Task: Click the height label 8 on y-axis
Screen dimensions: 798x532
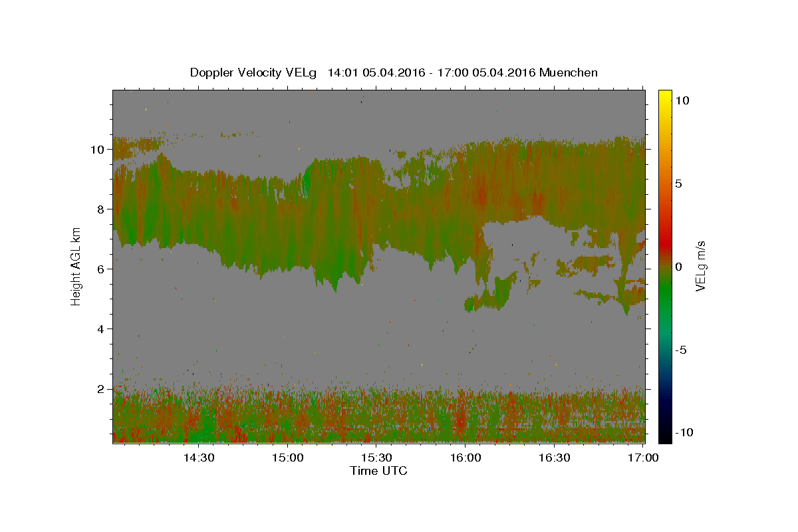Action: [x=101, y=209]
